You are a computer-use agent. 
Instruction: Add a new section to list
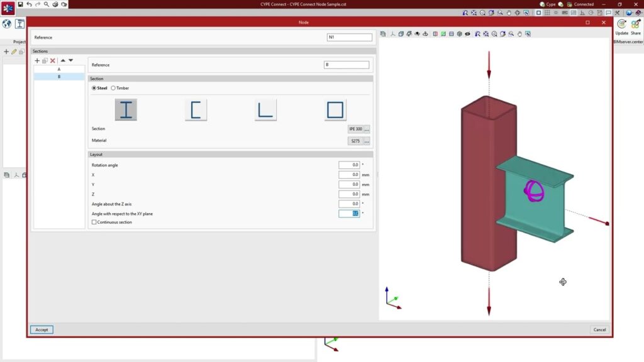click(x=37, y=60)
